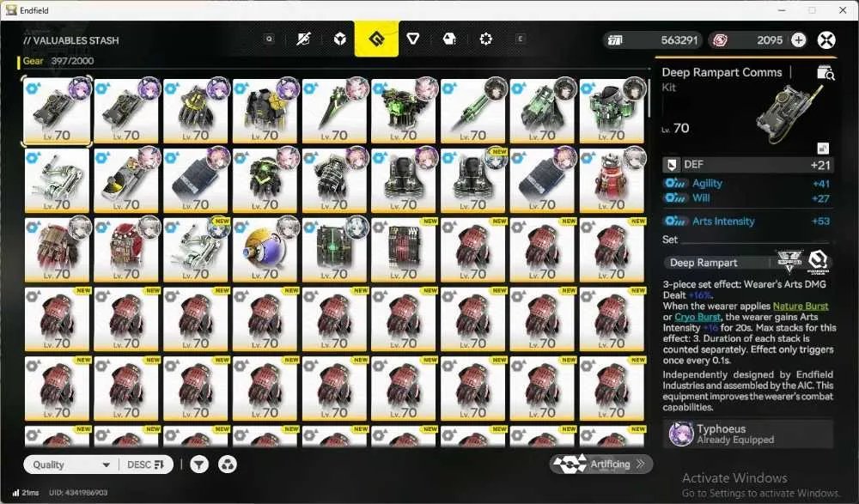Open the Nature Burst link
Image resolution: width=859 pixels, height=504 pixels.
pyautogui.click(x=801, y=307)
